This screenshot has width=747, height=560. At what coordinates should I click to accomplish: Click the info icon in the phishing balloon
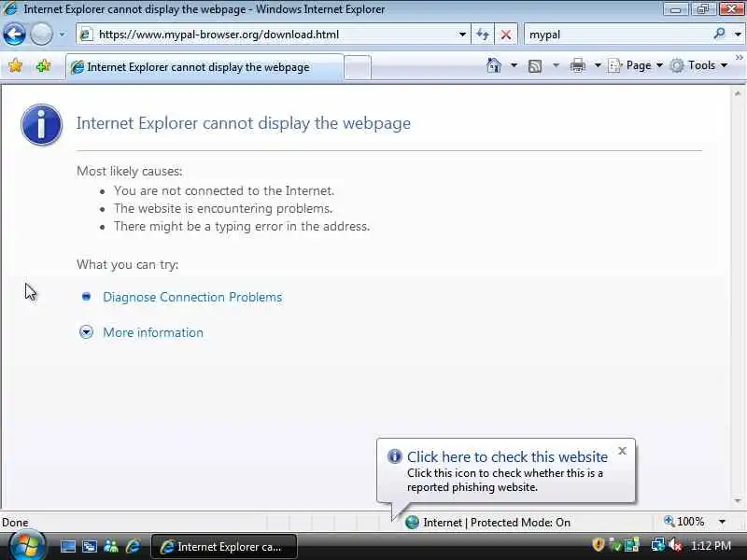tap(394, 456)
